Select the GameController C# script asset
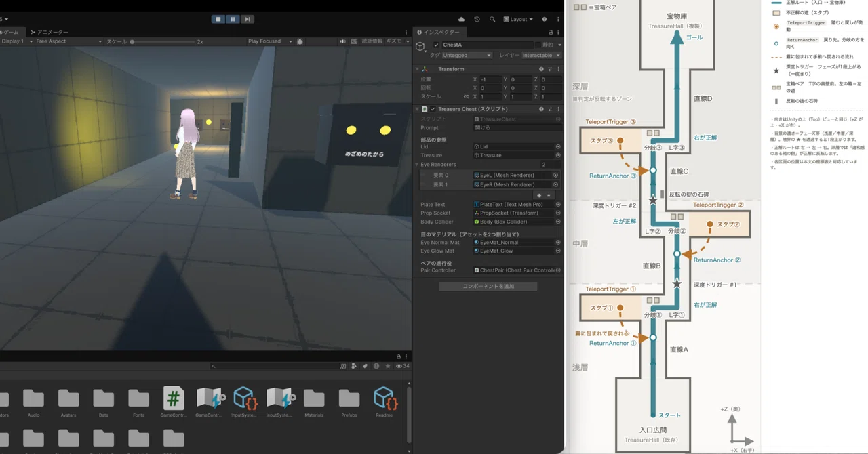This screenshot has width=868, height=454. click(x=174, y=402)
